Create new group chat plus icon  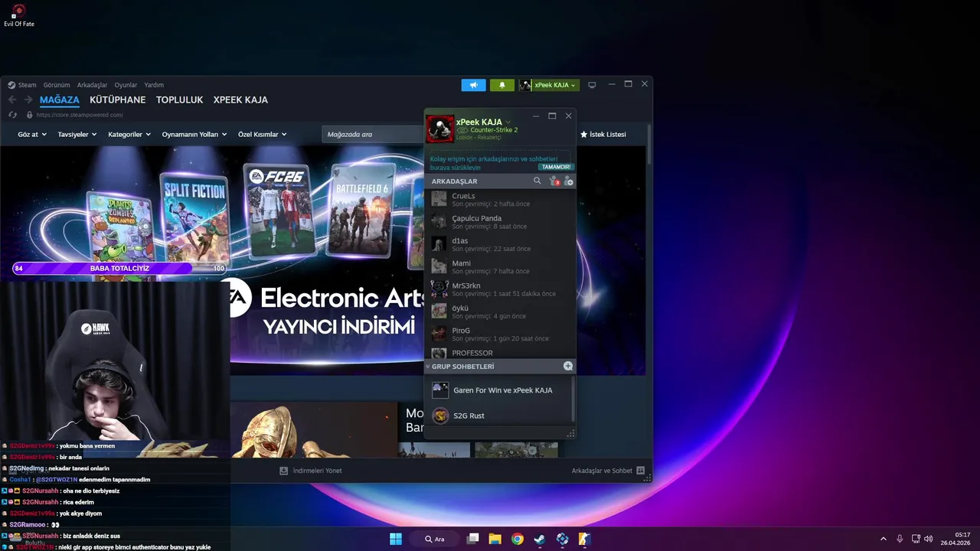tap(568, 367)
